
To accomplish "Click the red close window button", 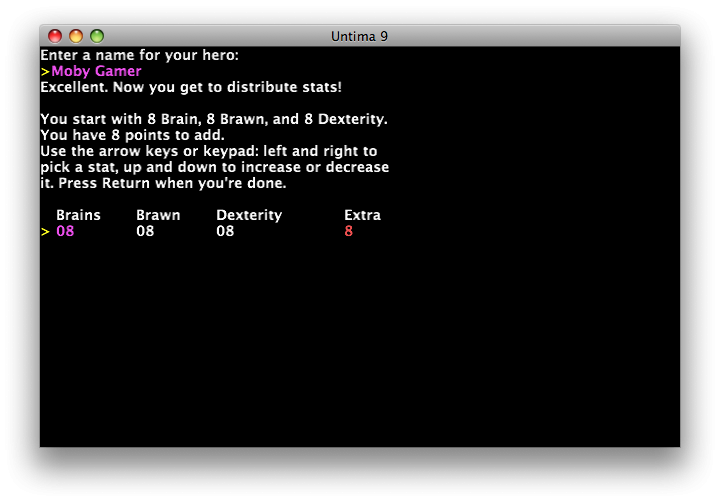I will coord(55,36).
